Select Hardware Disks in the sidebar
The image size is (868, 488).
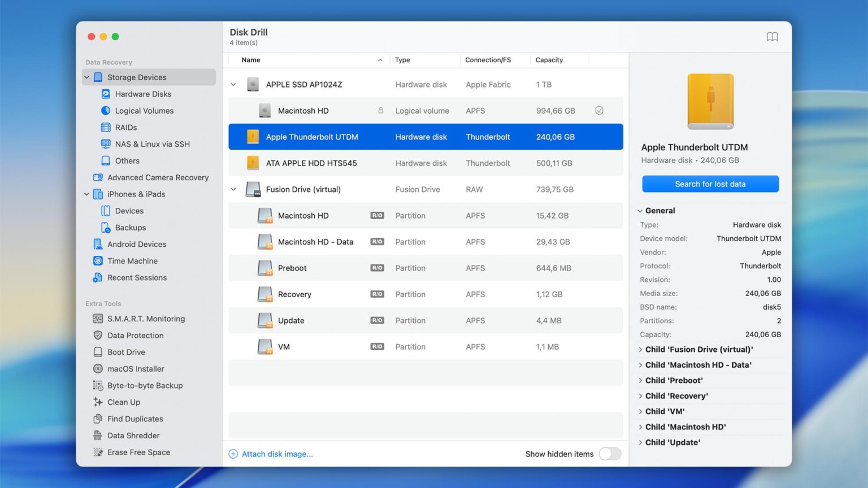point(142,94)
